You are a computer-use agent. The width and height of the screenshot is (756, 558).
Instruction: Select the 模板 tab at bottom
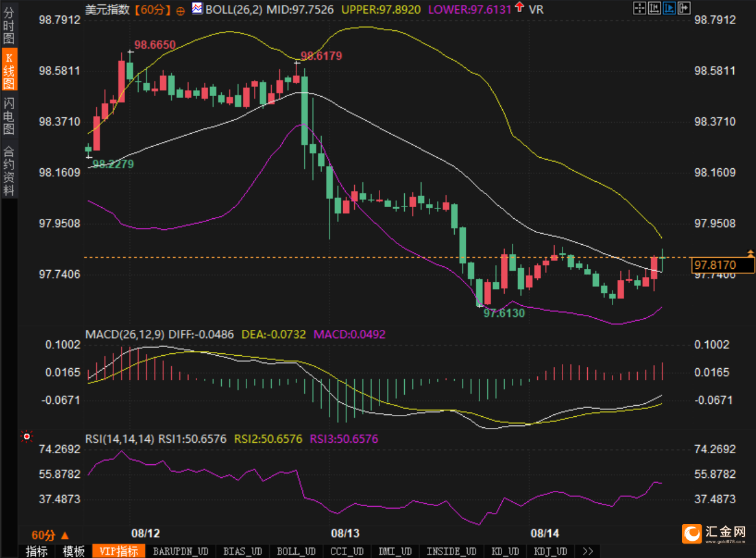pyautogui.click(x=73, y=551)
